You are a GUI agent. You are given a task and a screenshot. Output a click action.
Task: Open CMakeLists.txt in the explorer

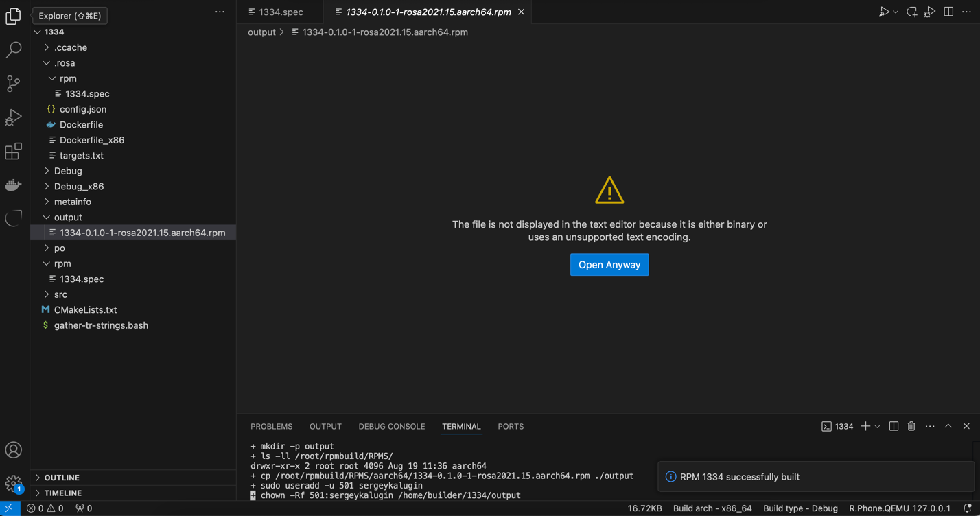(85, 309)
